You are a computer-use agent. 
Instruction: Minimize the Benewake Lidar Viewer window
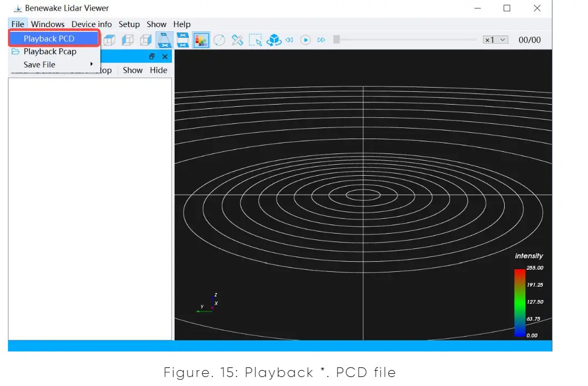tap(478, 8)
